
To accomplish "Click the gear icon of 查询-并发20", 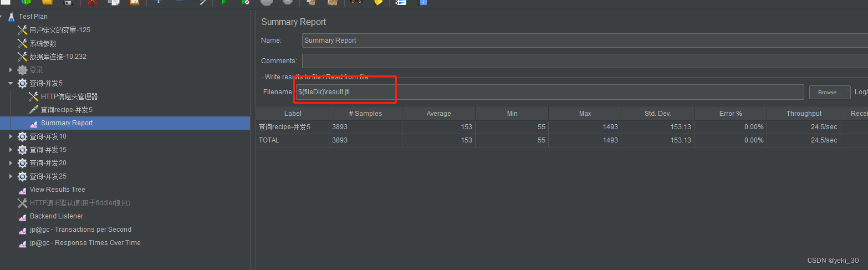I will (x=22, y=163).
